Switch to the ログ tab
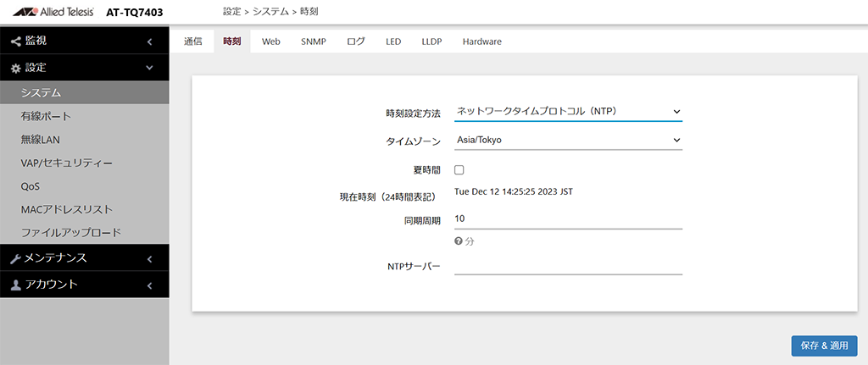 click(356, 41)
